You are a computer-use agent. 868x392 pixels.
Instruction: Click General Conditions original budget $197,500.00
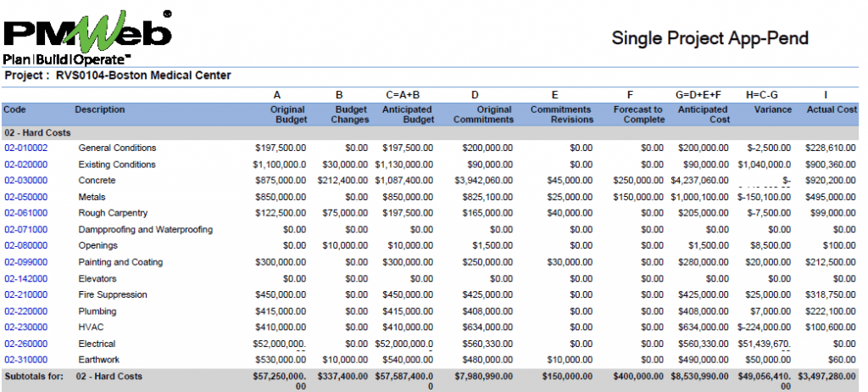pos(281,148)
